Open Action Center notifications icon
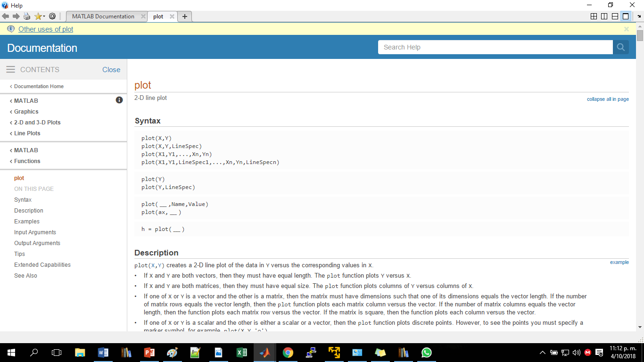This screenshot has height=362, width=644. tap(600, 353)
